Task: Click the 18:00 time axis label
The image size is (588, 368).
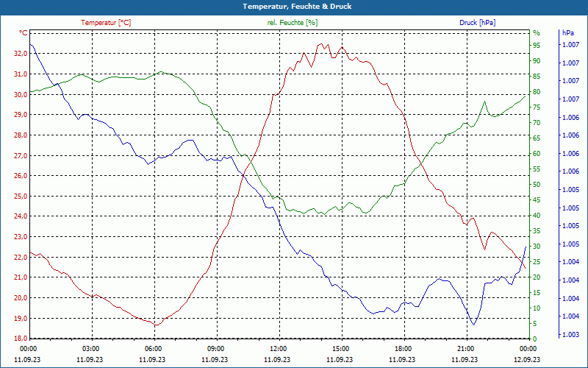Action: tap(403, 349)
